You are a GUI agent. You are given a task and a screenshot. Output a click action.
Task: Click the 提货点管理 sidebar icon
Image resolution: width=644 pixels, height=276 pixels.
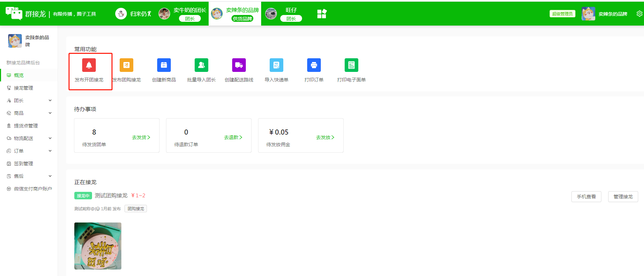point(9,126)
